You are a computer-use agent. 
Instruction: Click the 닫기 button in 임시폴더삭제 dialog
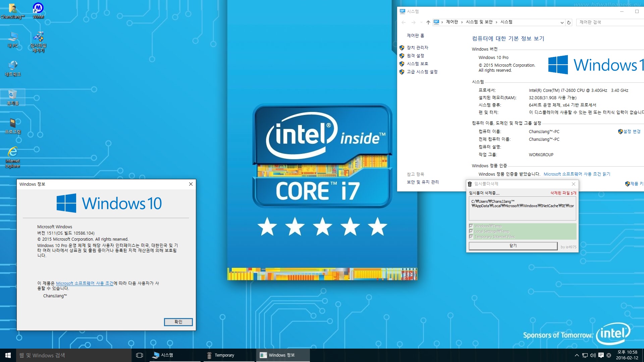[x=513, y=246]
